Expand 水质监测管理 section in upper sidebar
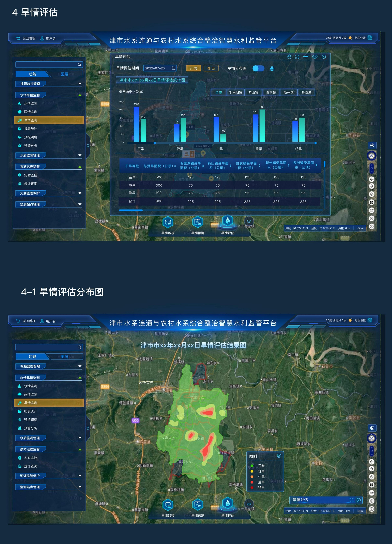Viewport: 392px width, 544px height. click(80, 155)
